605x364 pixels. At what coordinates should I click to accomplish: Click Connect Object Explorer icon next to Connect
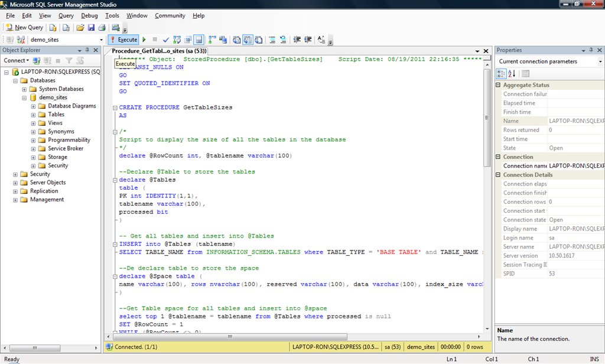37,61
